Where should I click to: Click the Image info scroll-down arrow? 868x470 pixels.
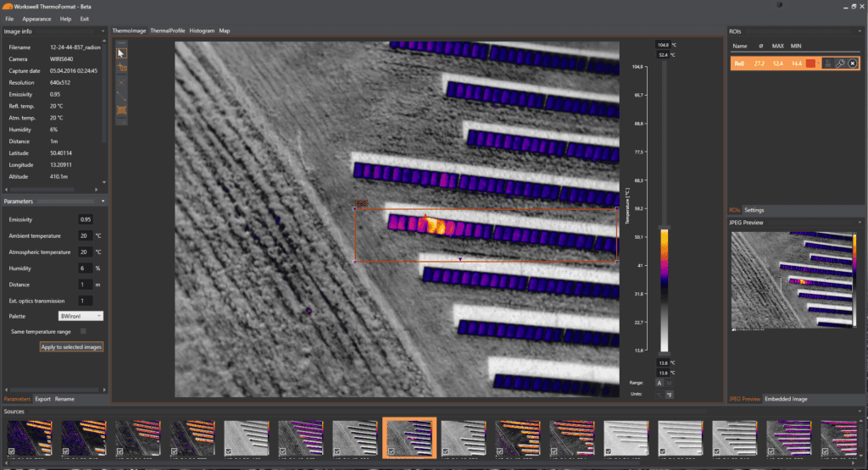coord(104,182)
